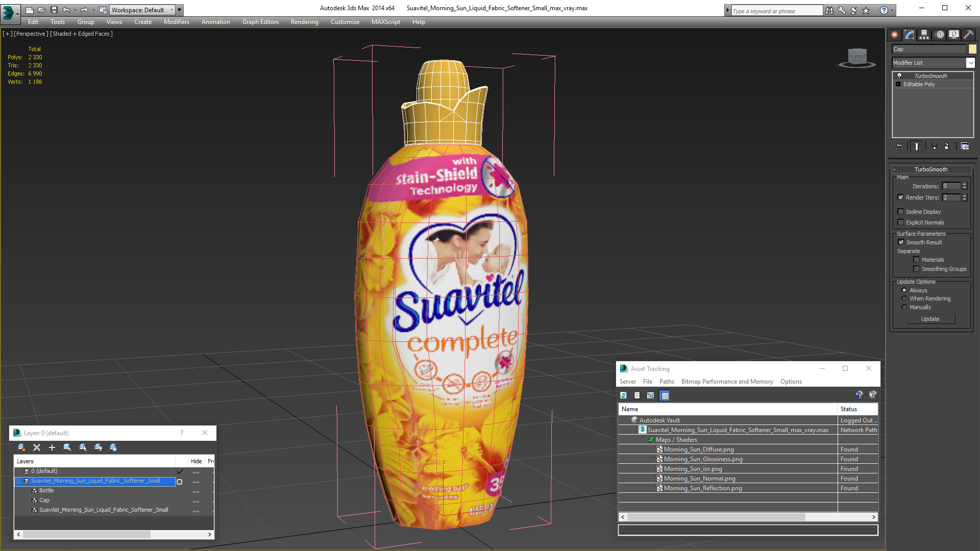Create New Layer icon in Layer dialog
Viewport: 980px width, 551px height.
click(x=21, y=447)
